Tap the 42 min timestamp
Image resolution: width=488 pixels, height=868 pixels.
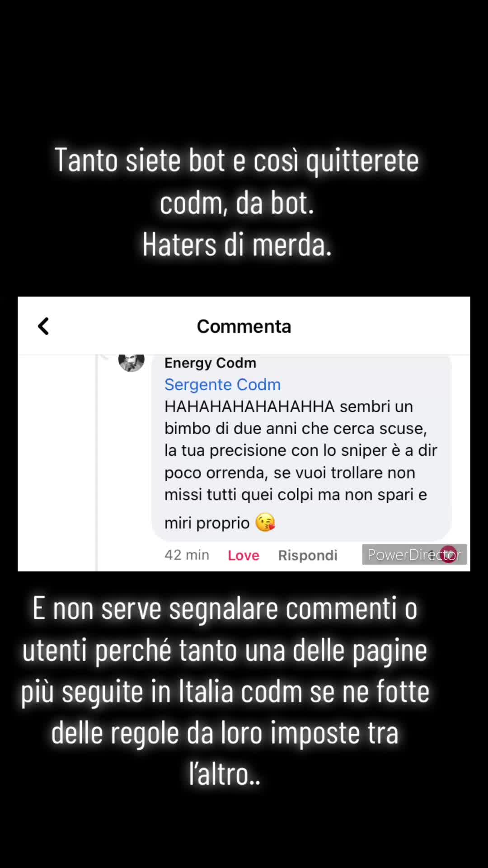(x=187, y=555)
